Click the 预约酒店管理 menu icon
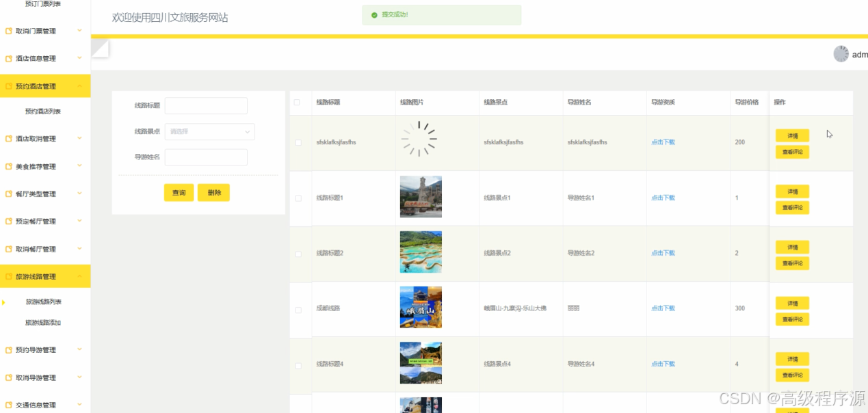 click(9, 86)
